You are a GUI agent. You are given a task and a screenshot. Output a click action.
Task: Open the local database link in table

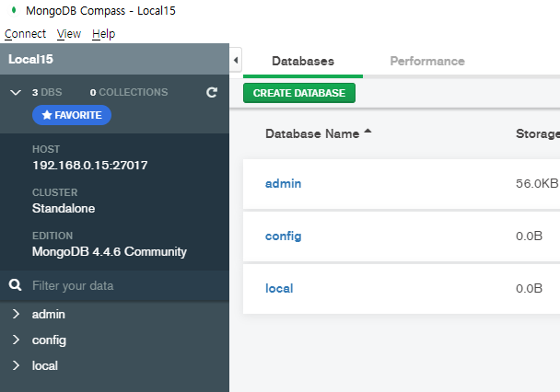[x=279, y=288]
